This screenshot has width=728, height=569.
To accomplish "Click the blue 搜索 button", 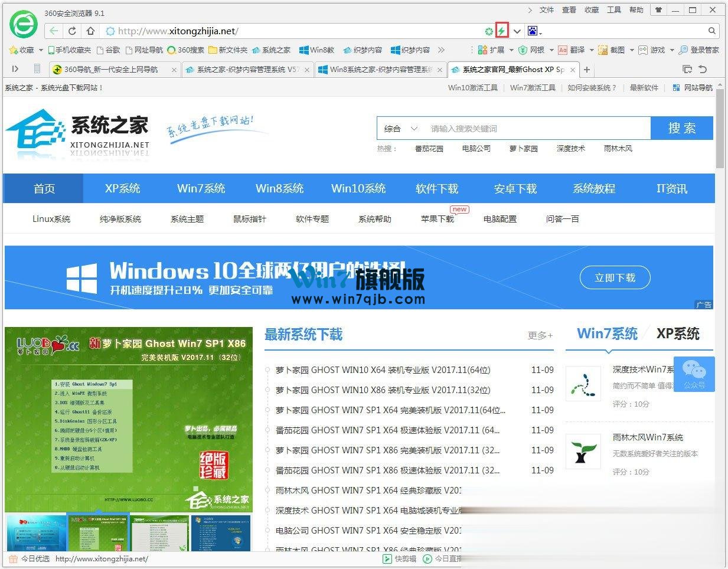I will 682,128.
